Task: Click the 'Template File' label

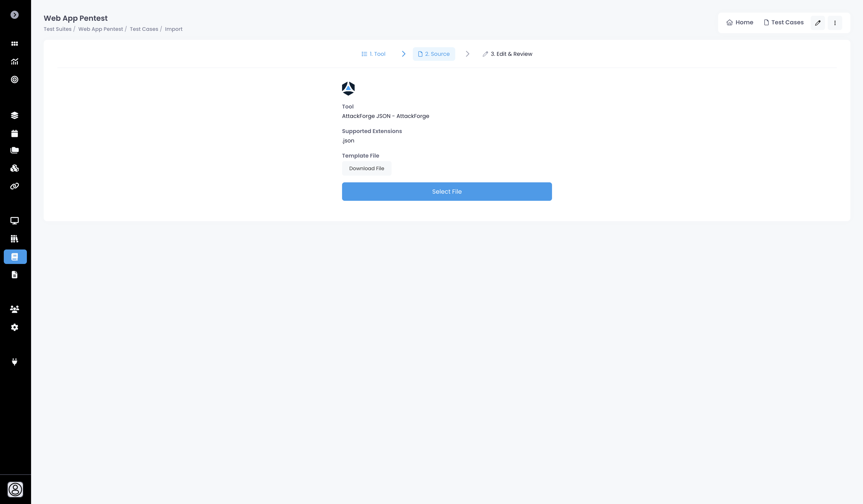Action: pos(361,156)
